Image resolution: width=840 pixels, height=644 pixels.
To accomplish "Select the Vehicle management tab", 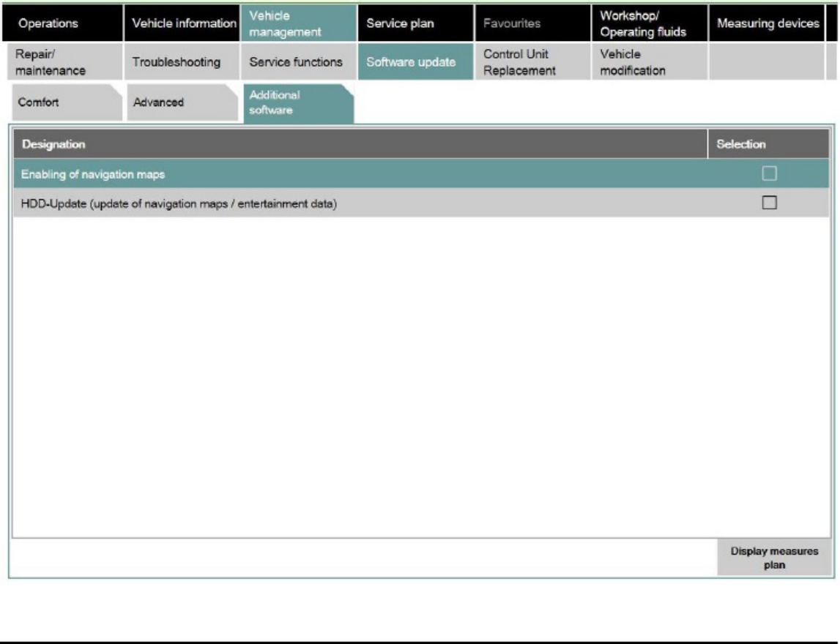I will (x=298, y=23).
